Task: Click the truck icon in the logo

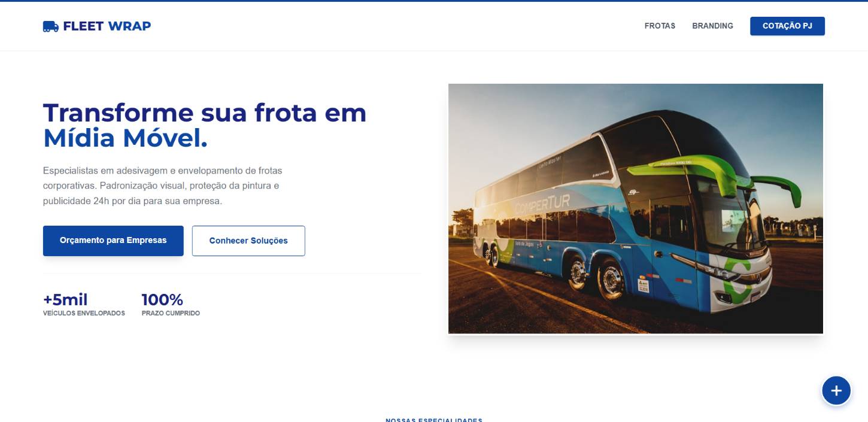Action: pyautogui.click(x=51, y=26)
